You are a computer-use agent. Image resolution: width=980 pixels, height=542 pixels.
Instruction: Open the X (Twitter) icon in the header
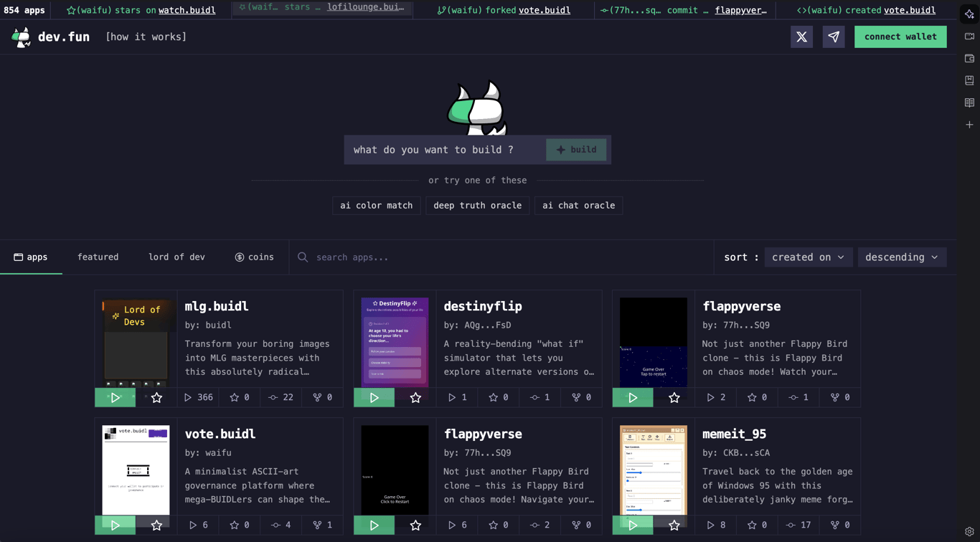tap(801, 37)
